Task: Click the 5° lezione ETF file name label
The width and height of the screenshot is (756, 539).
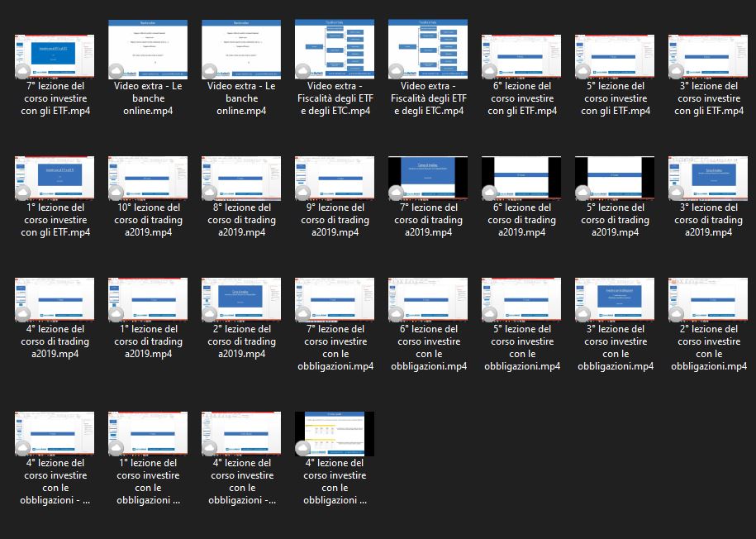Action: click(x=615, y=98)
